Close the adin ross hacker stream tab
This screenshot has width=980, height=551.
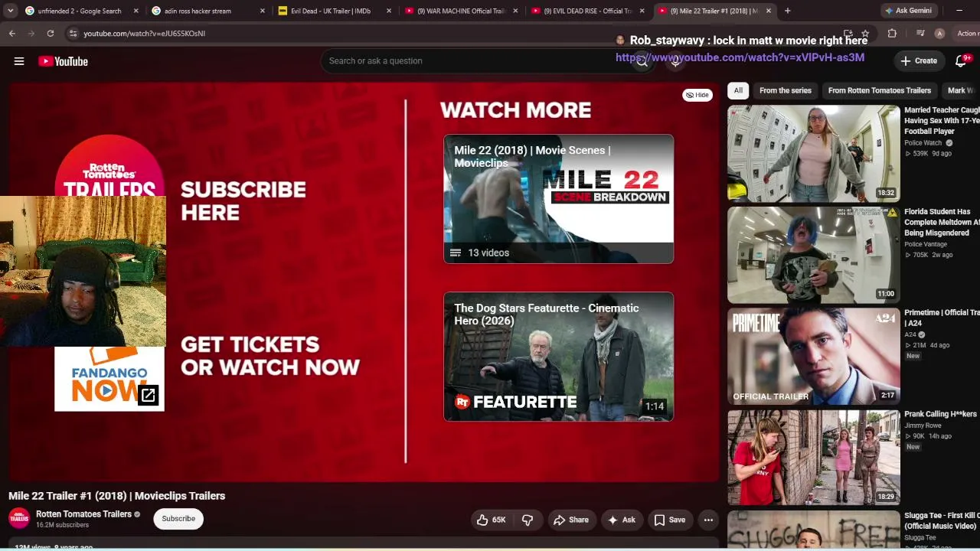point(263,11)
